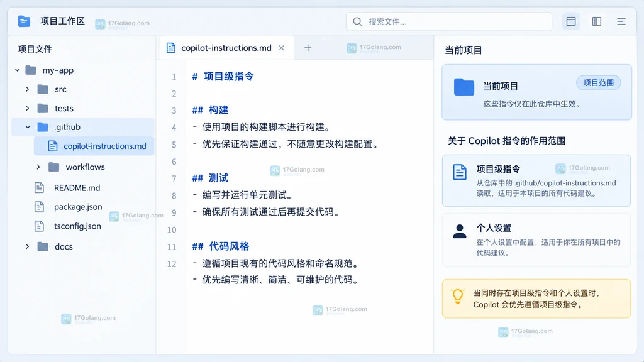Select the src folder name
644x362 pixels.
60,89
